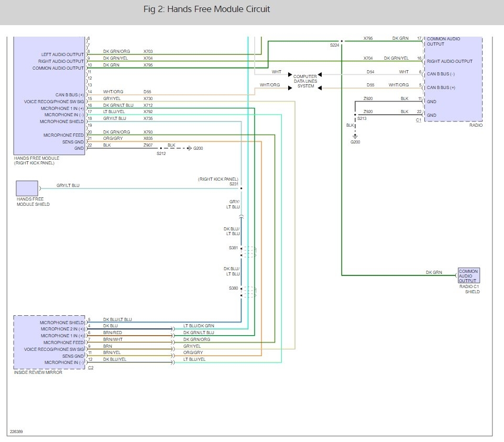Select CAN B BUS (+) label on Radio
504x442 pixels.
[441, 87]
